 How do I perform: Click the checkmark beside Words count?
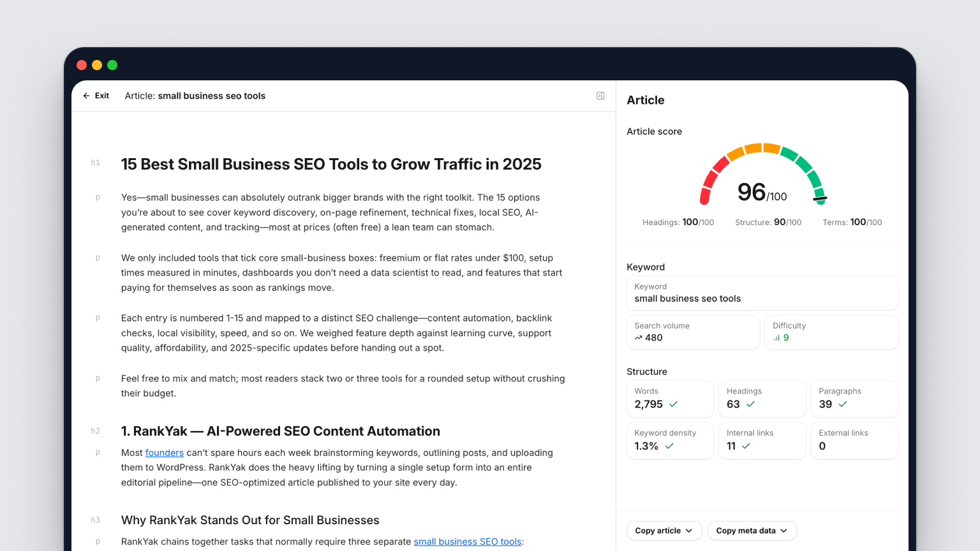pos(673,404)
